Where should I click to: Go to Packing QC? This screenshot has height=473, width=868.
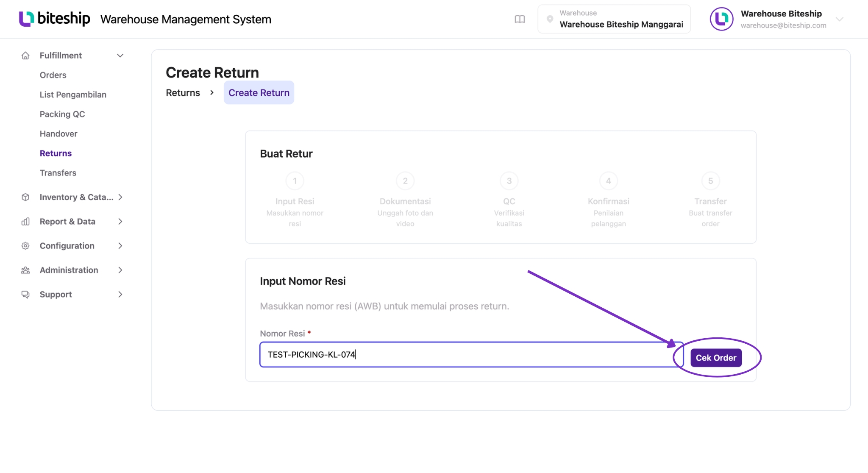(62, 114)
